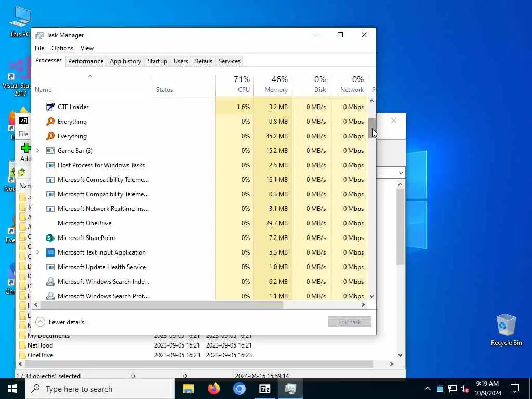Click the first Everything process icon (0.8 MB)
The image size is (532, 399).
[50, 122]
